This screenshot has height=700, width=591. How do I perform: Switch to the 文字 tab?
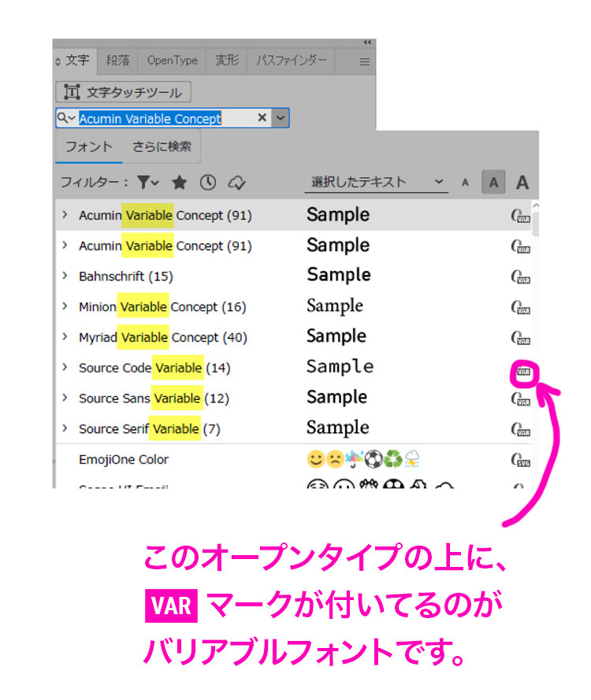(x=77, y=61)
